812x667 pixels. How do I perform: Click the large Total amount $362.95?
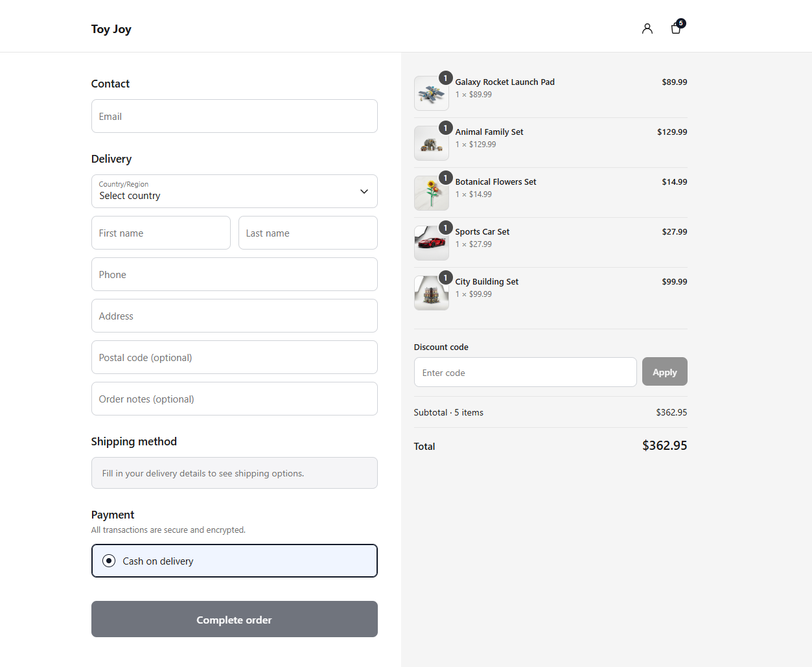tap(664, 445)
